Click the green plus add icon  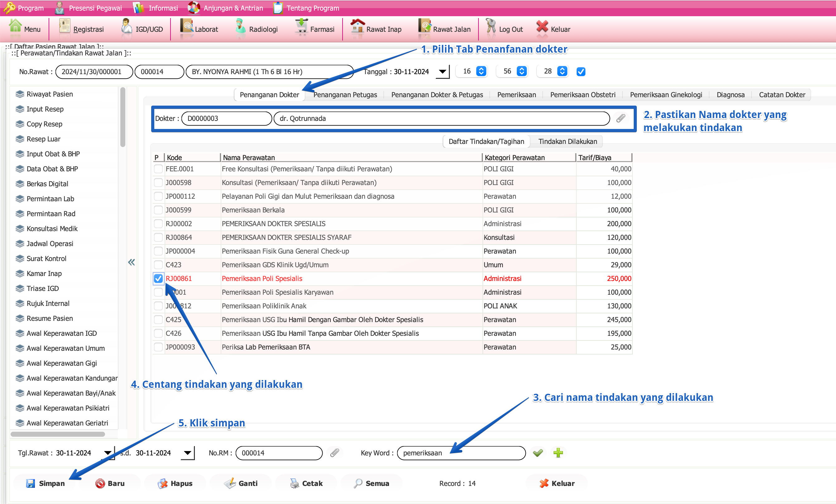(x=558, y=453)
